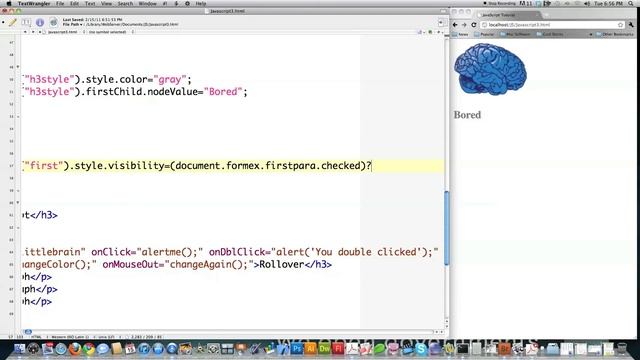Open the File menu
This screenshot has width=640, height=360.
(x=60, y=3)
